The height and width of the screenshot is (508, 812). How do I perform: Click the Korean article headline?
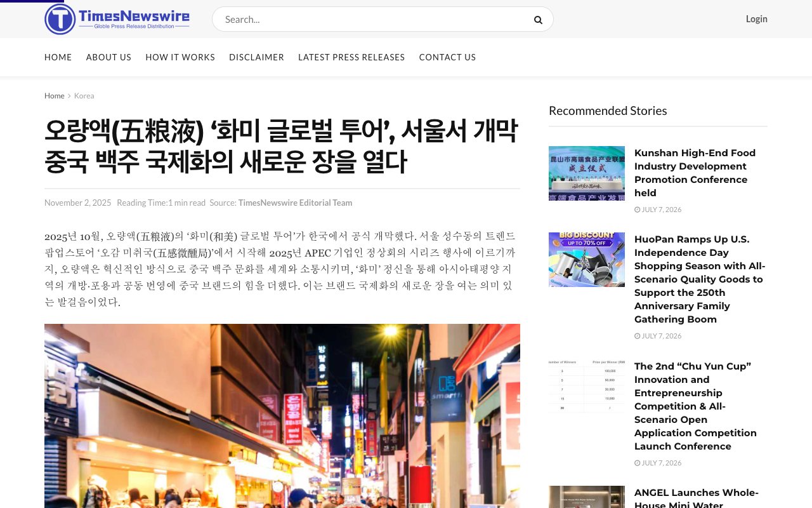pyautogui.click(x=281, y=147)
